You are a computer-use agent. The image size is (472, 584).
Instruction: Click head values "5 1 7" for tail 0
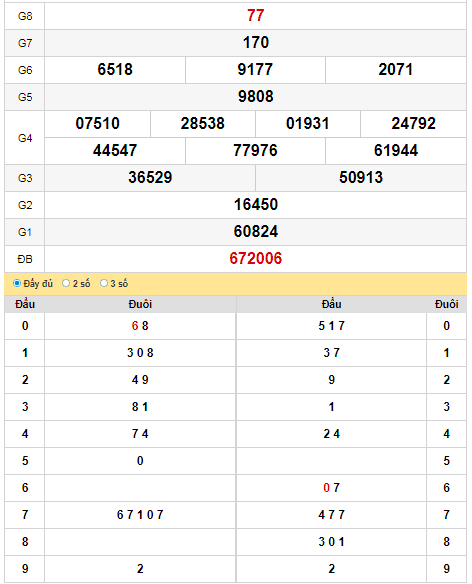coord(332,326)
